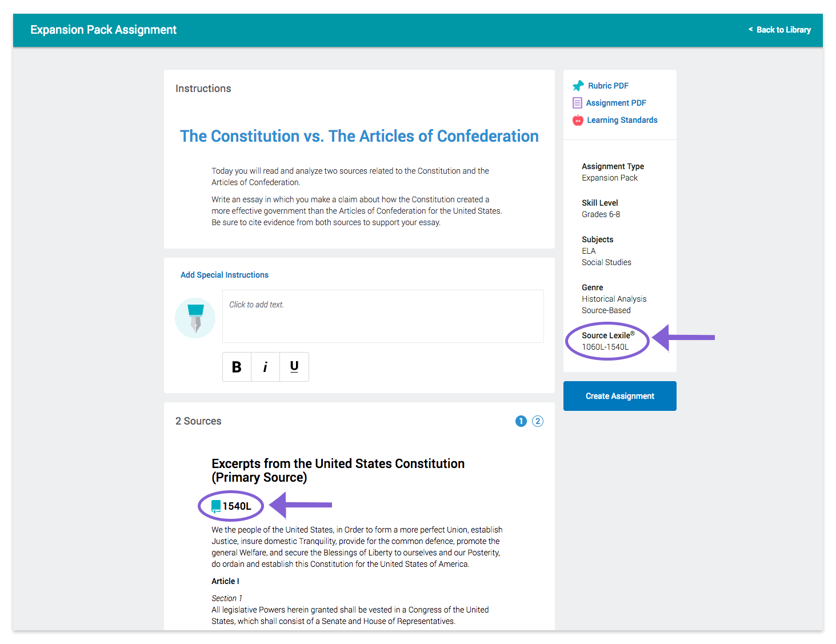Click the Add Special Instructions heading
The height and width of the screenshot is (644, 836).
coord(225,275)
